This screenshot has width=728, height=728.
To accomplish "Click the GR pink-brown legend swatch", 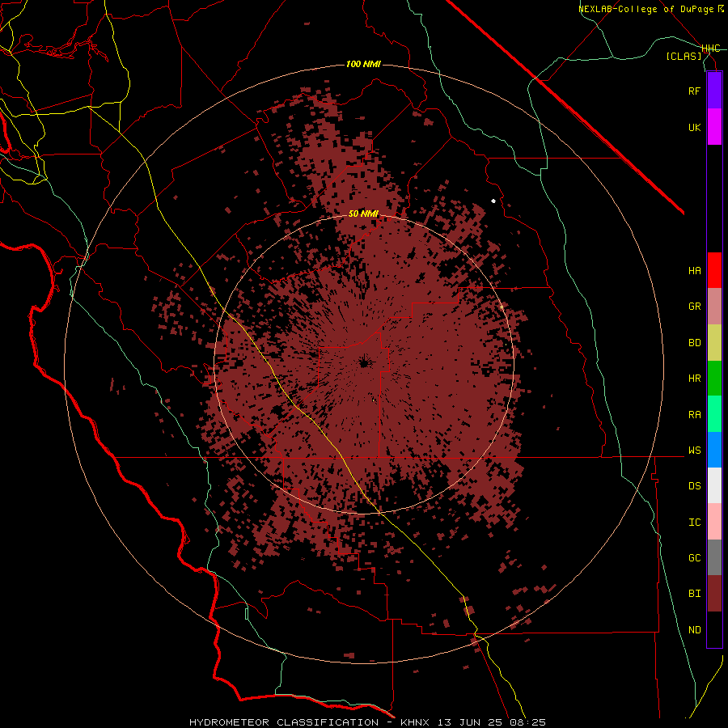I will coord(714,307).
